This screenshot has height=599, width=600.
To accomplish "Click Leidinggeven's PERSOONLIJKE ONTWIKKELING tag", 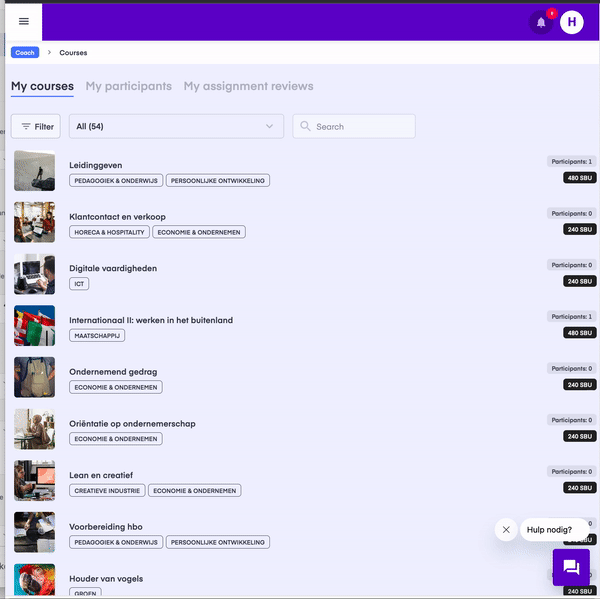I will point(218,181).
